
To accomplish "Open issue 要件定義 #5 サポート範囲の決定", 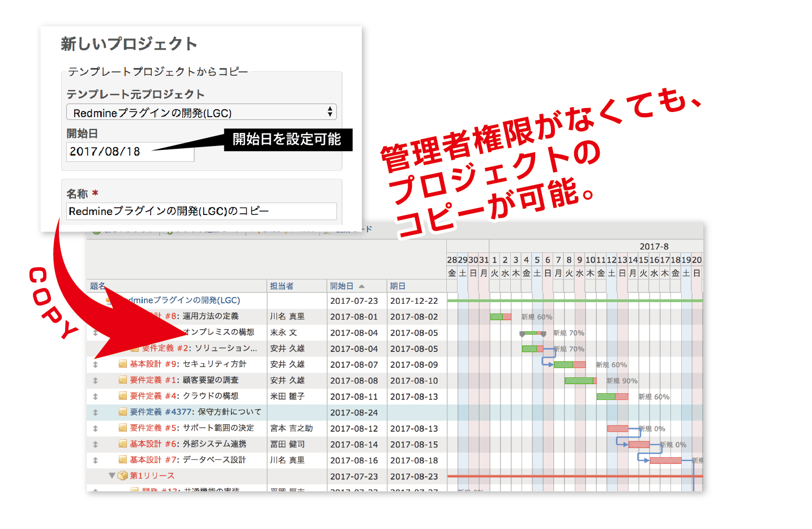I will pos(193,428).
